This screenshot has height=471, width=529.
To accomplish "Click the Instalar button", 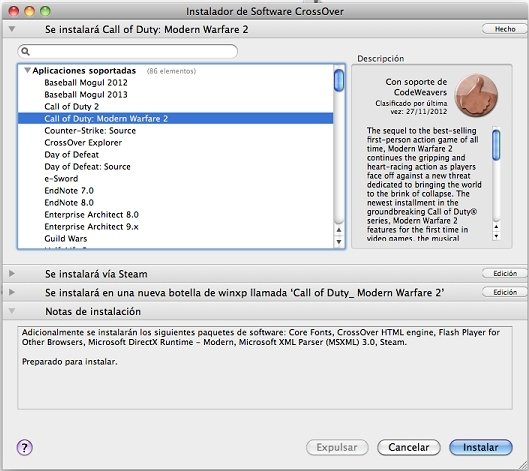I will [x=481, y=447].
